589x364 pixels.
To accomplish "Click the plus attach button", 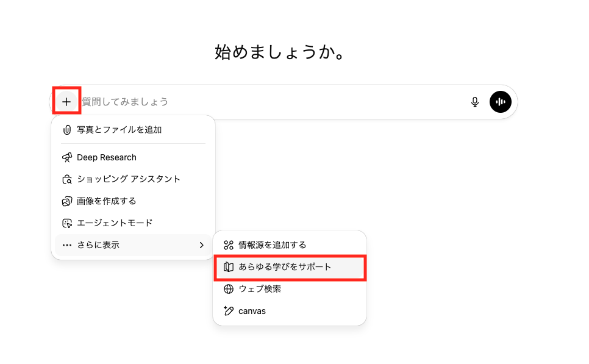I will (x=66, y=102).
